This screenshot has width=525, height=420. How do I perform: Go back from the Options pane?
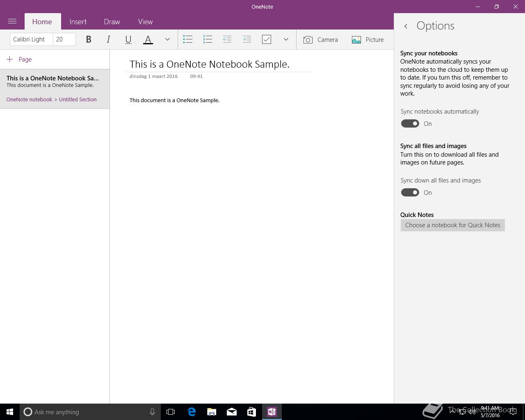click(406, 26)
